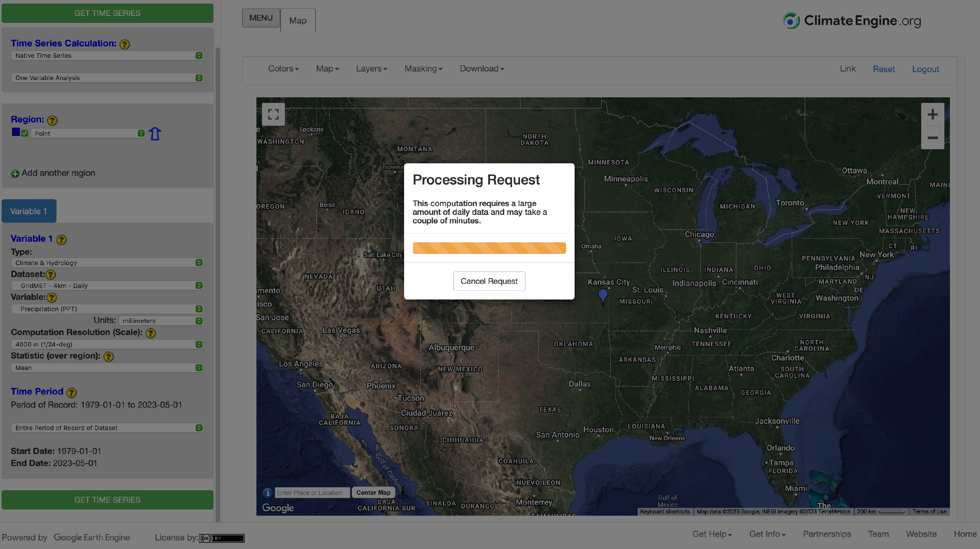Click the blue region color swatch
Screen dimensions: 980x549
pyautogui.click(x=16, y=132)
